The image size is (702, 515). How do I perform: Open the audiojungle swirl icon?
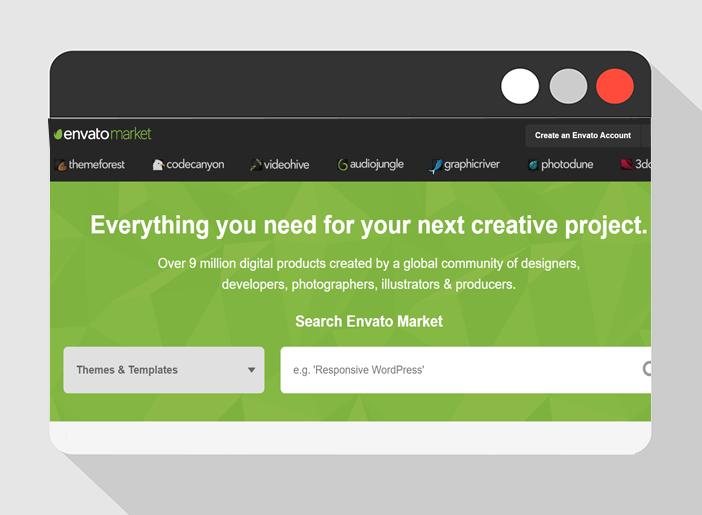coord(342,165)
